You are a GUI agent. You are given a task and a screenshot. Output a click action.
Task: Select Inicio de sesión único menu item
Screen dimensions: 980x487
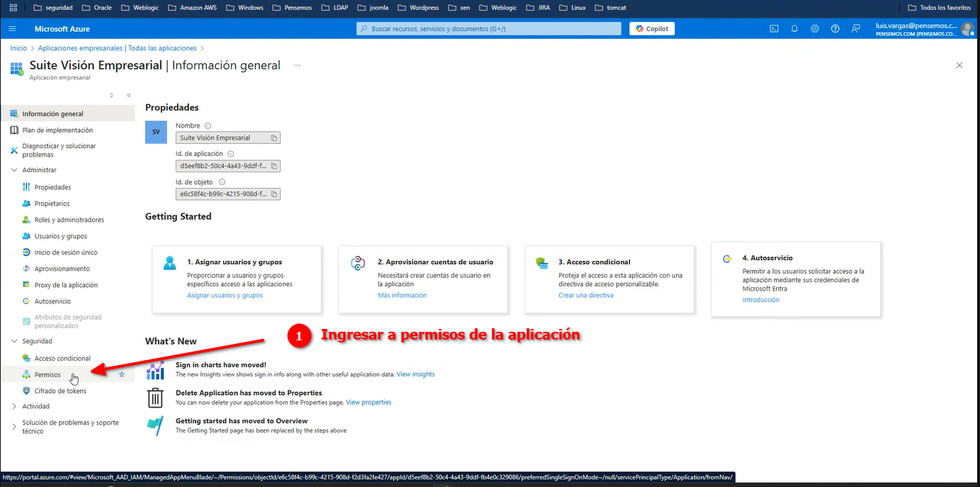(x=66, y=252)
